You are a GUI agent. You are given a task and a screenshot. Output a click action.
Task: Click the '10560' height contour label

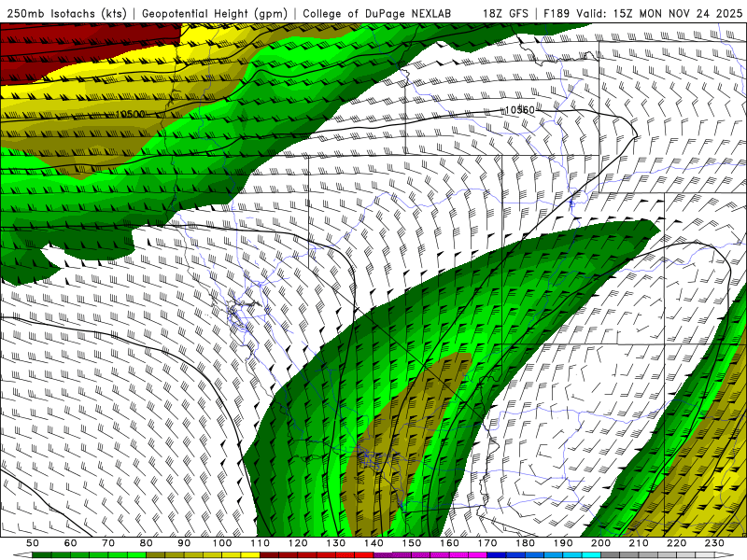[519, 110]
